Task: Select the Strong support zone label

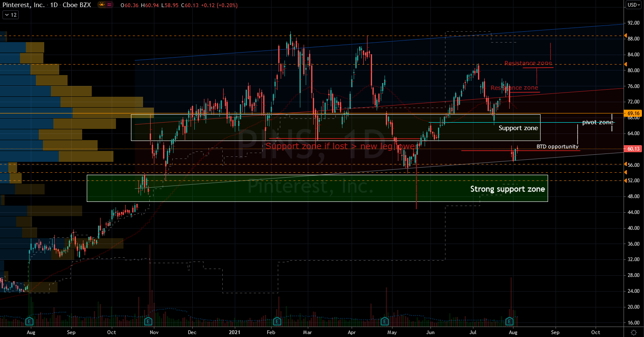Action: click(508, 189)
